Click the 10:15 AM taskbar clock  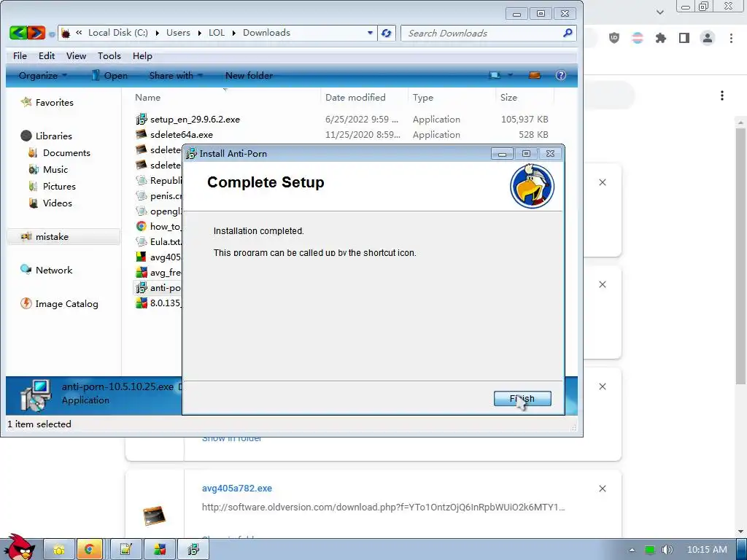click(707, 550)
